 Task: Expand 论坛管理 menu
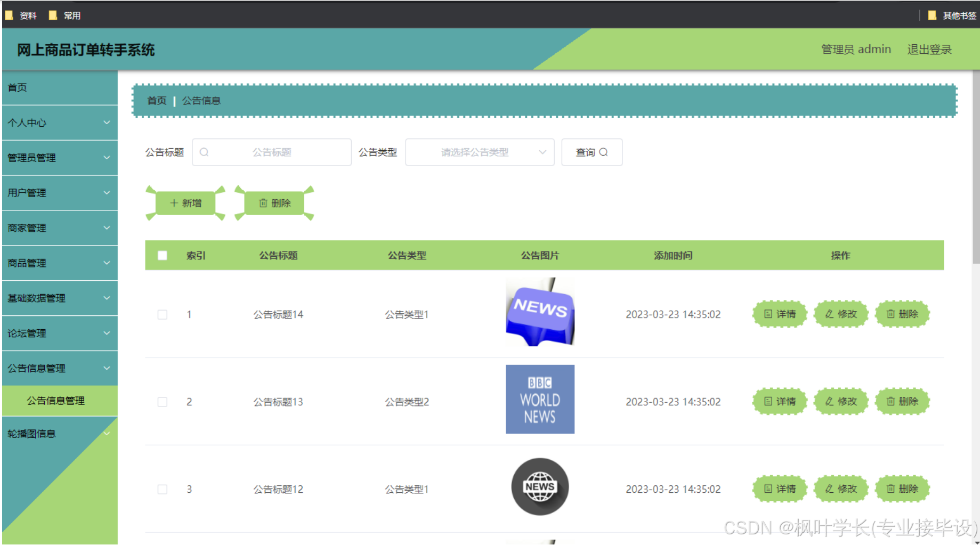pyautogui.click(x=60, y=333)
